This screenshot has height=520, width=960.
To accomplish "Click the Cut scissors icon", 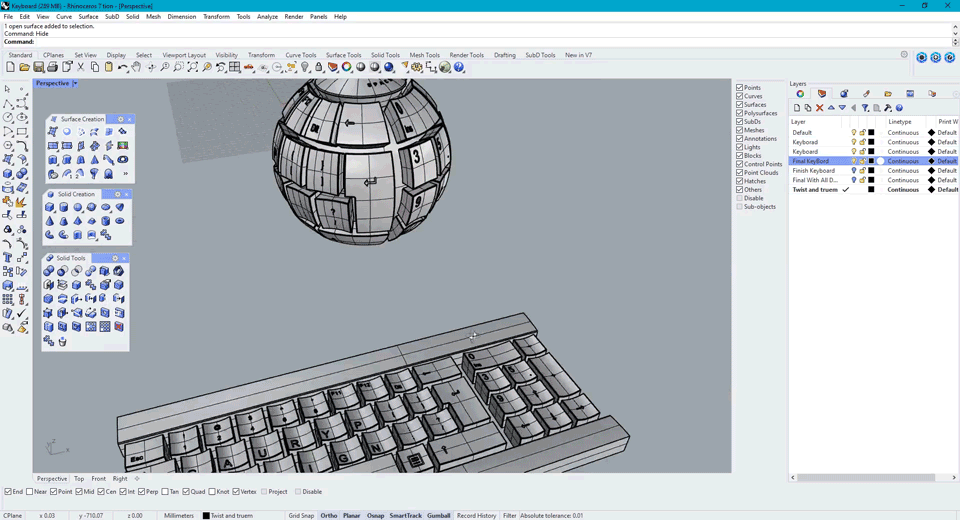I will tap(81, 67).
